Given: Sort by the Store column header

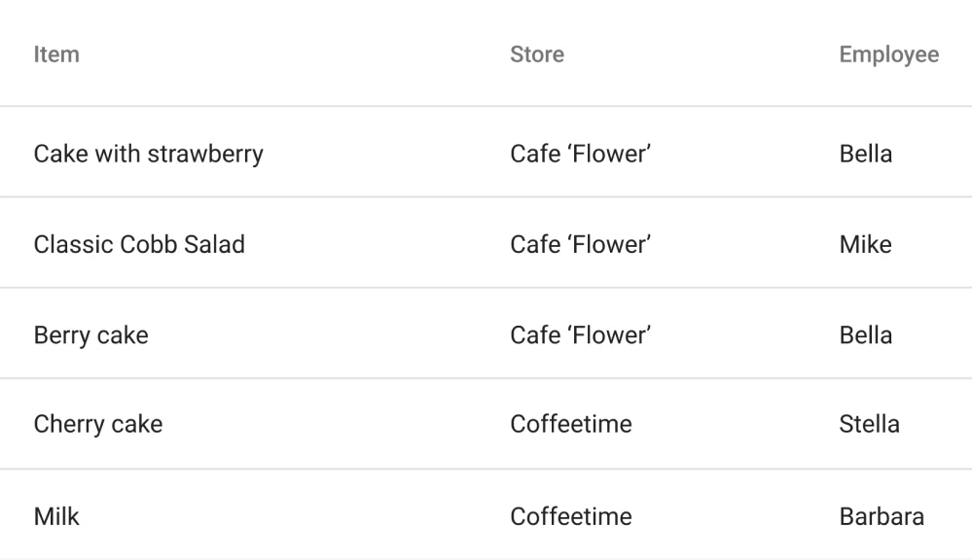Looking at the screenshot, I should point(536,54).
